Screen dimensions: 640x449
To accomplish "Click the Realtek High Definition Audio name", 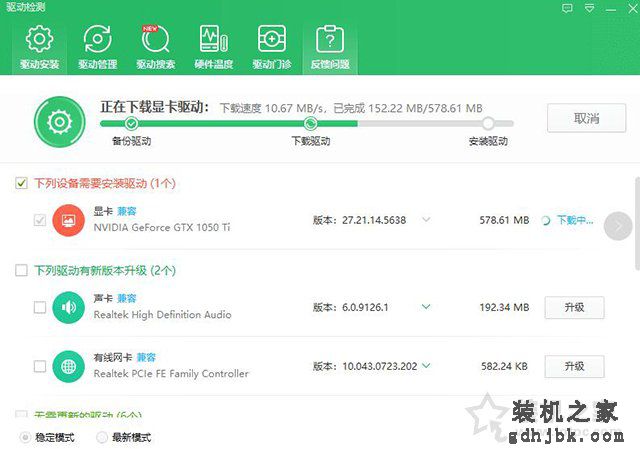I will point(162,315).
